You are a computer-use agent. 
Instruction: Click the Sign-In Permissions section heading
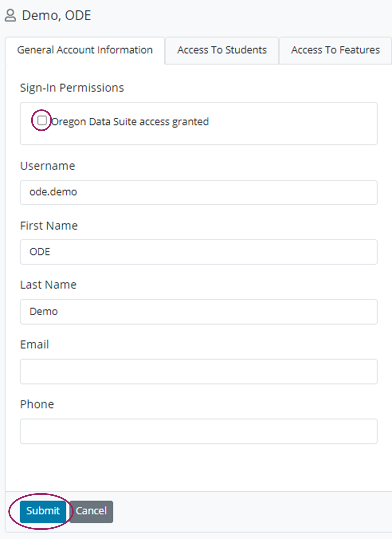click(x=72, y=87)
